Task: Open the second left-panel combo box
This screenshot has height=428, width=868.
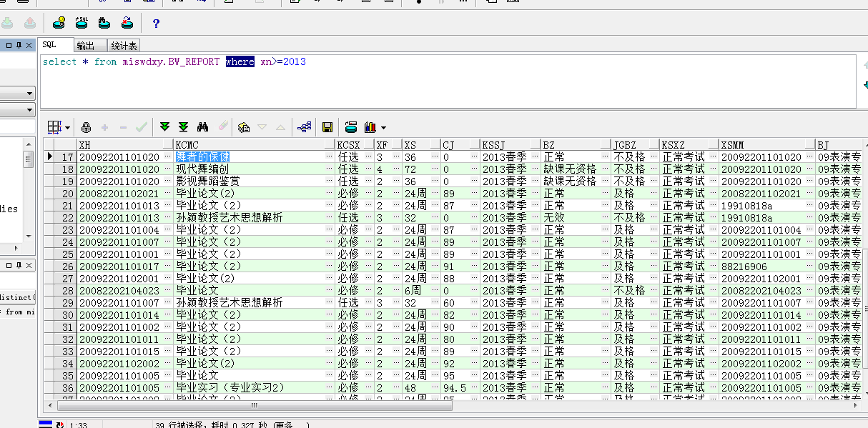Action: click(18, 110)
